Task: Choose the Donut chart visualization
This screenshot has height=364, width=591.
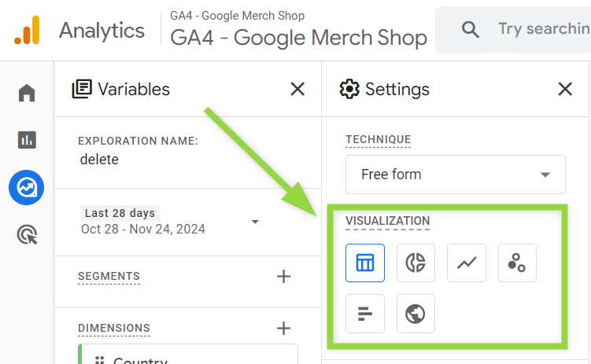Action: (x=416, y=263)
